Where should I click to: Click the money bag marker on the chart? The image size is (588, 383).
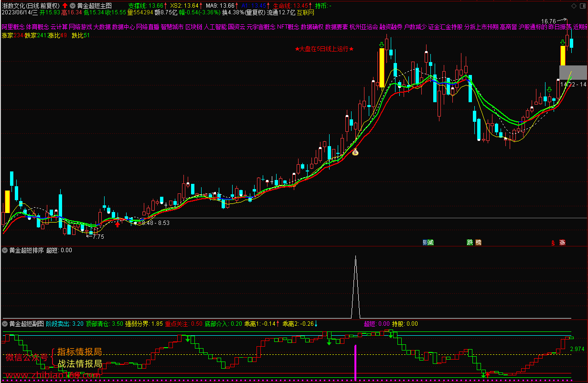pyautogui.click(x=355, y=152)
